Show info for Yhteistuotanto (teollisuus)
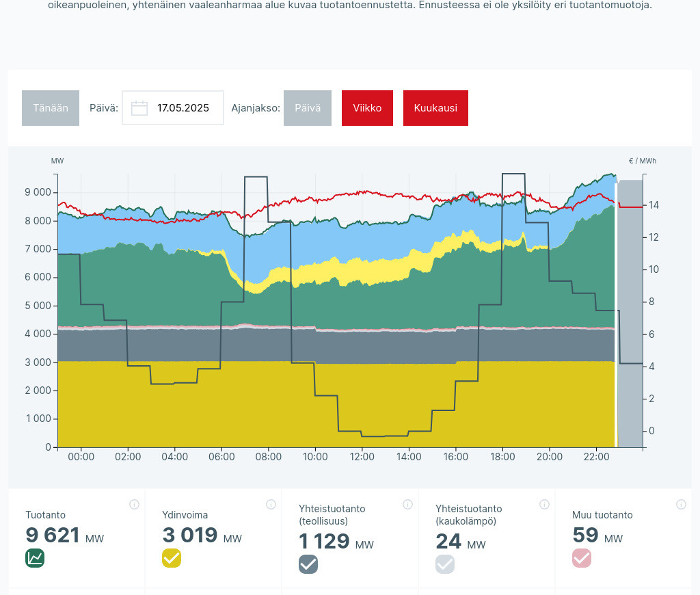700x595 pixels. click(x=407, y=505)
